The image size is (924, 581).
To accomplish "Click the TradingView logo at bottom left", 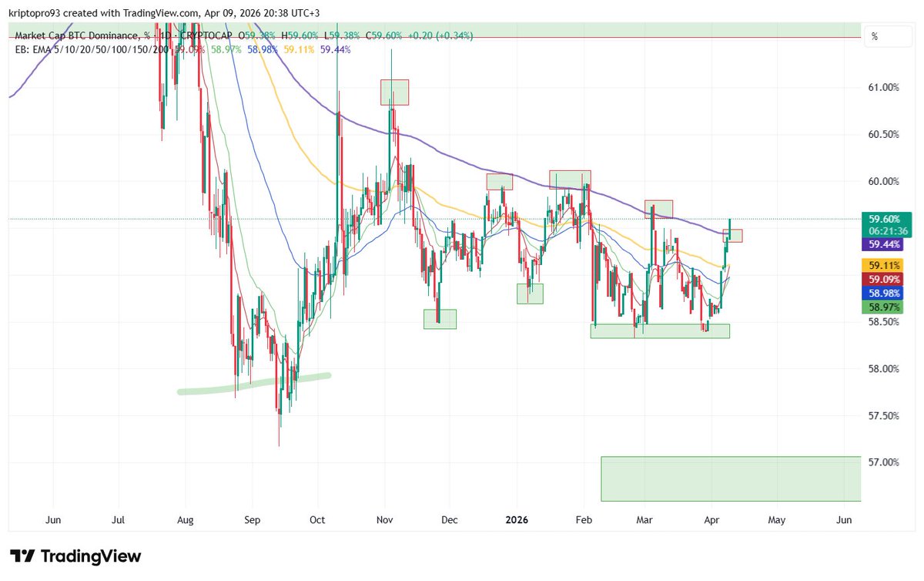I will pos(75,556).
